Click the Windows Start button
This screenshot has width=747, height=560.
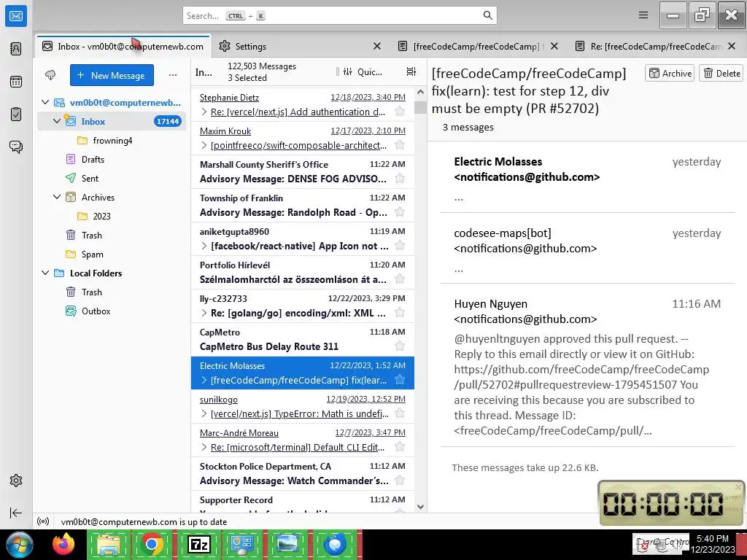coord(20,545)
